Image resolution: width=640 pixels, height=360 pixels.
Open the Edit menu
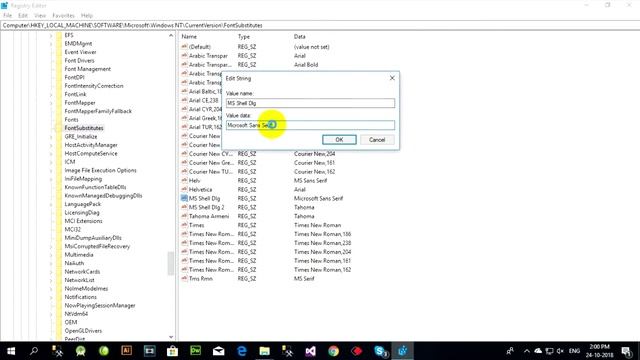tap(23, 16)
